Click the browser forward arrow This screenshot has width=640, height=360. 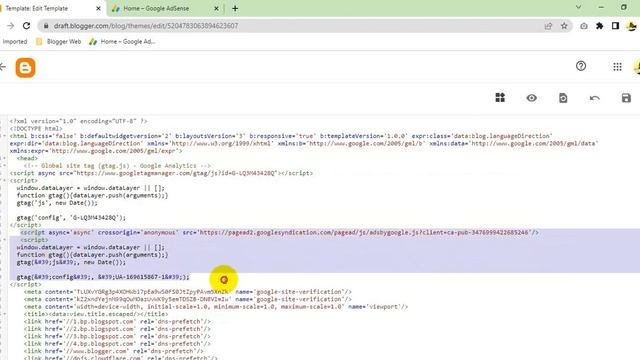point(11,26)
